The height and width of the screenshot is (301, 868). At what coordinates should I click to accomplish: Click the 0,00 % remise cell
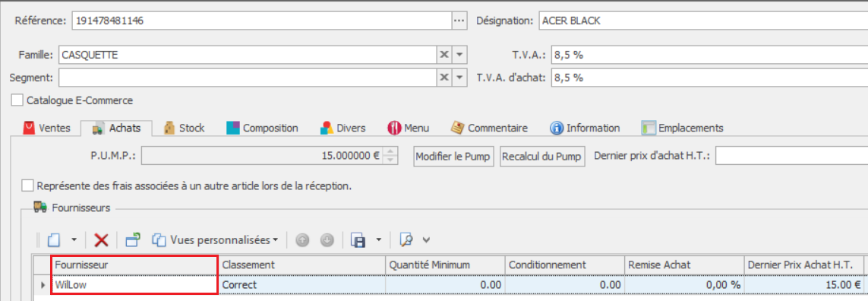684,285
